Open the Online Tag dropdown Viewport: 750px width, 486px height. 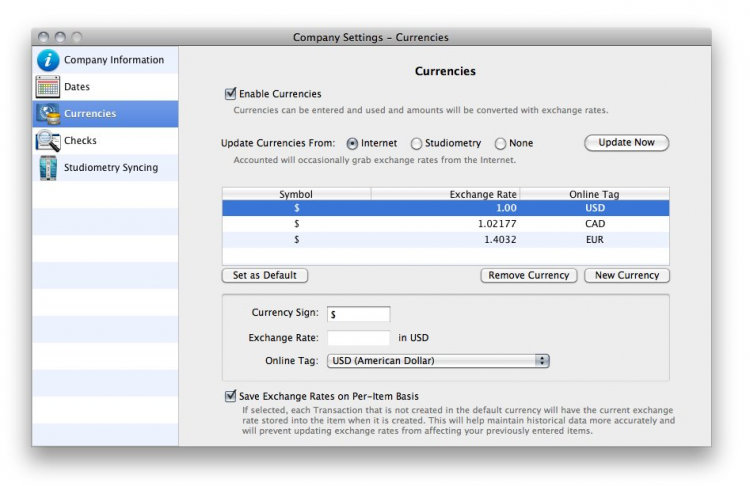coord(438,361)
